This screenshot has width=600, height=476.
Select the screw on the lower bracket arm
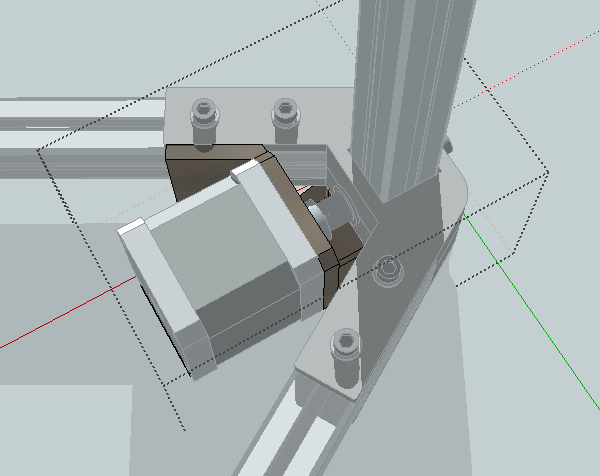346,358
